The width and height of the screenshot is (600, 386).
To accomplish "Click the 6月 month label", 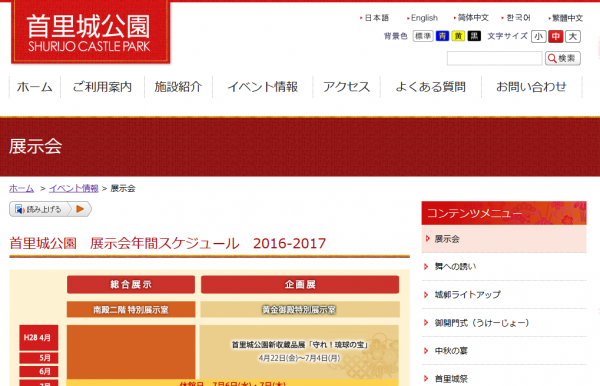I will (39, 371).
